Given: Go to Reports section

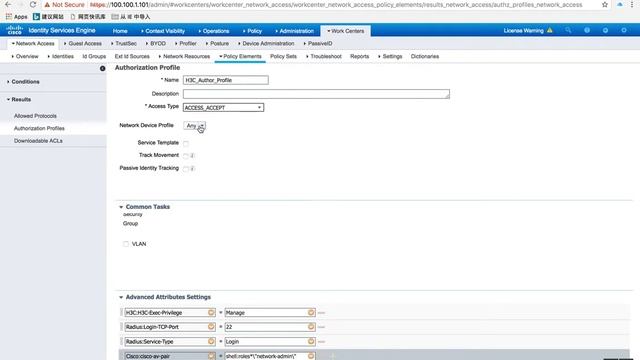Looking at the screenshot, I should pyautogui.click(x=359, y=56).
